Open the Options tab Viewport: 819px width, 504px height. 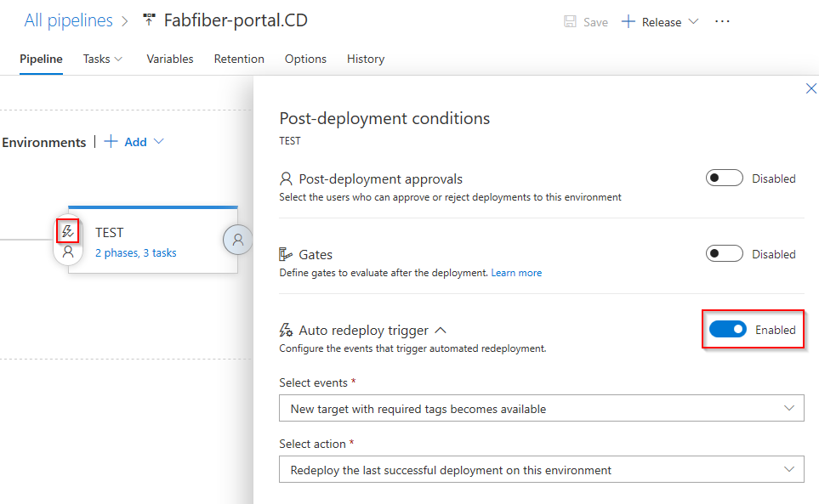[x=305, y=59]
